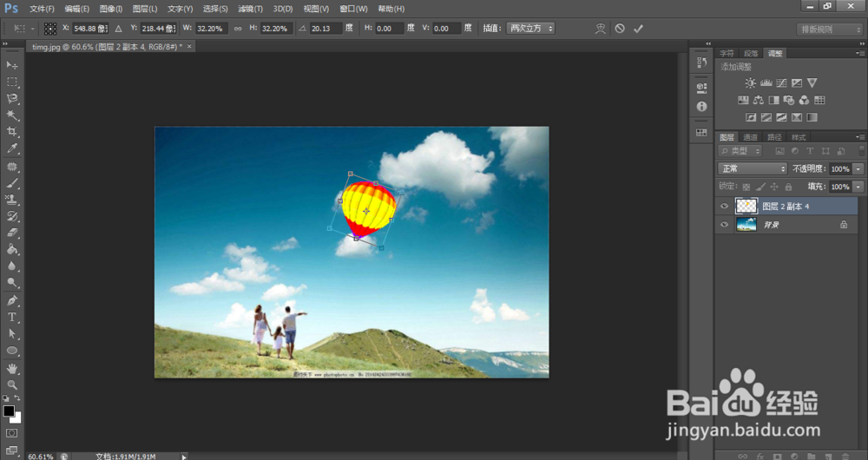
Task: Open the fill slider arrow
Action: [x=858, y=187]
